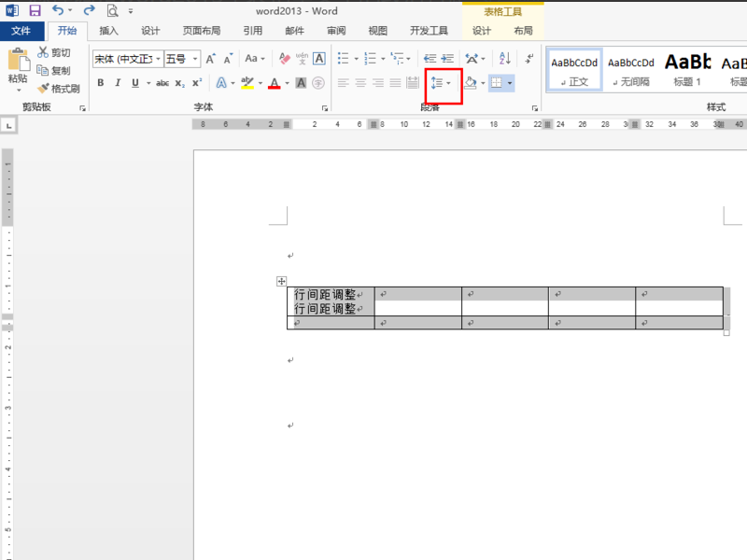Click the Format Painter brush icon

tap(43, 88)
